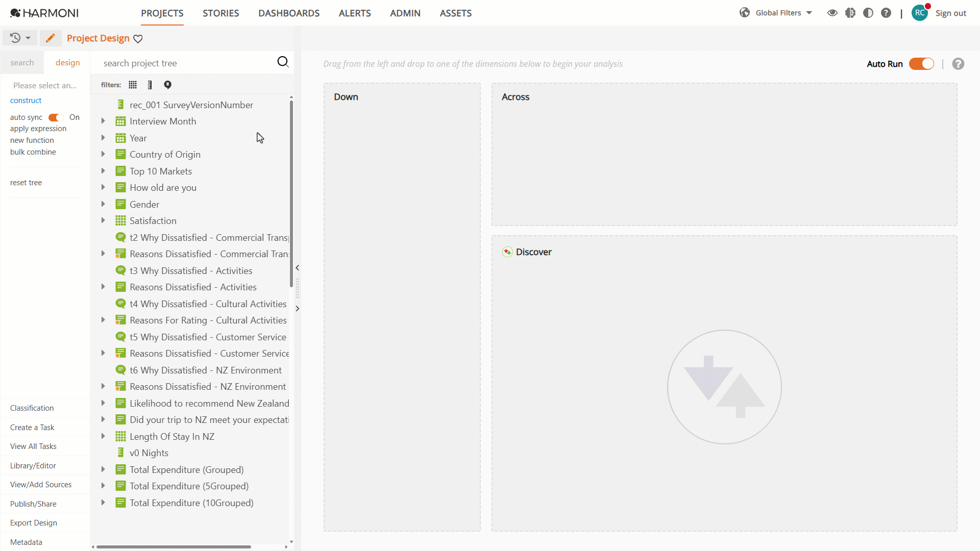The height and width of the screenshot is (551, 980).
Task: Switch to the design tab
Action: click(x=67, y=63)
